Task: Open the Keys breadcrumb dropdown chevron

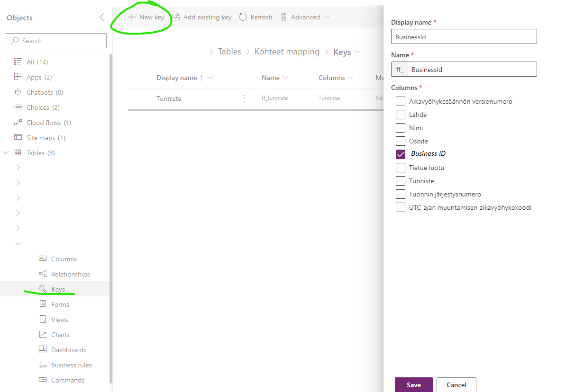Action: click(357, 52)
